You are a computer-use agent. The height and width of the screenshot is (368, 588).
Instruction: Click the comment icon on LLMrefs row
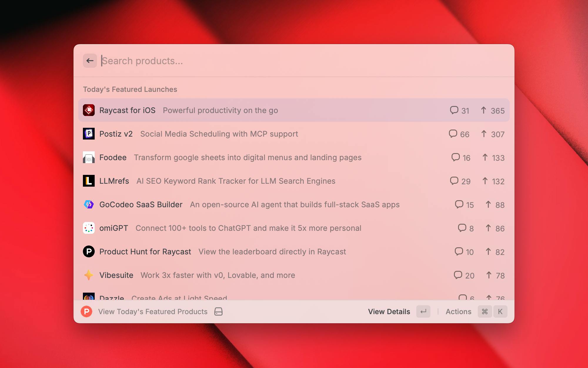[x=454, y=181]
